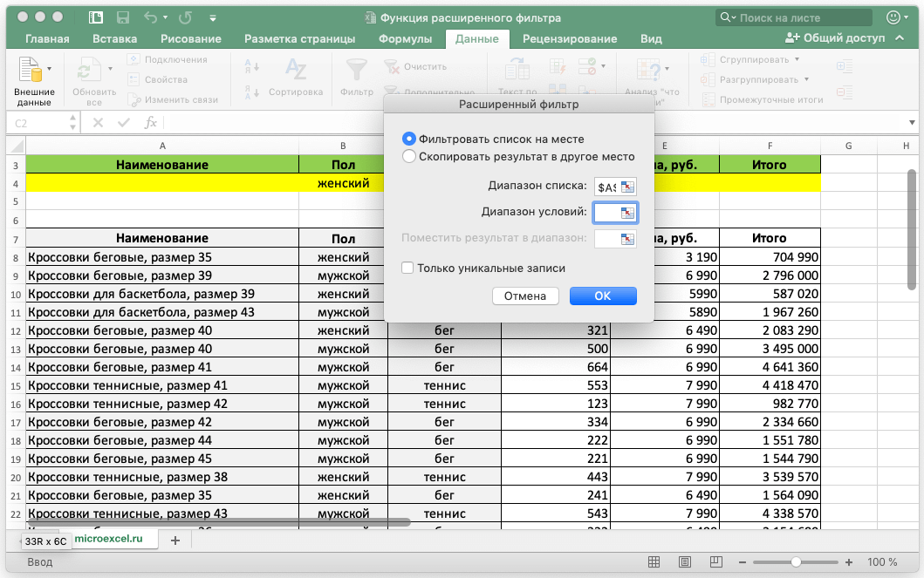Image resolution: width=924 pixels, height=578 pixels.
Task: Open the Рецензирование tab
Action: coord(569,39)
